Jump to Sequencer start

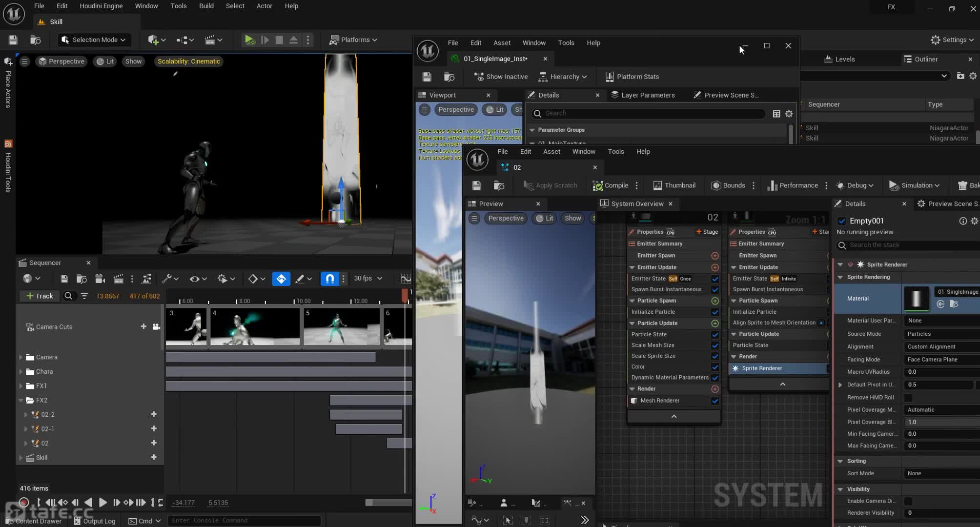tap(49, 503)
